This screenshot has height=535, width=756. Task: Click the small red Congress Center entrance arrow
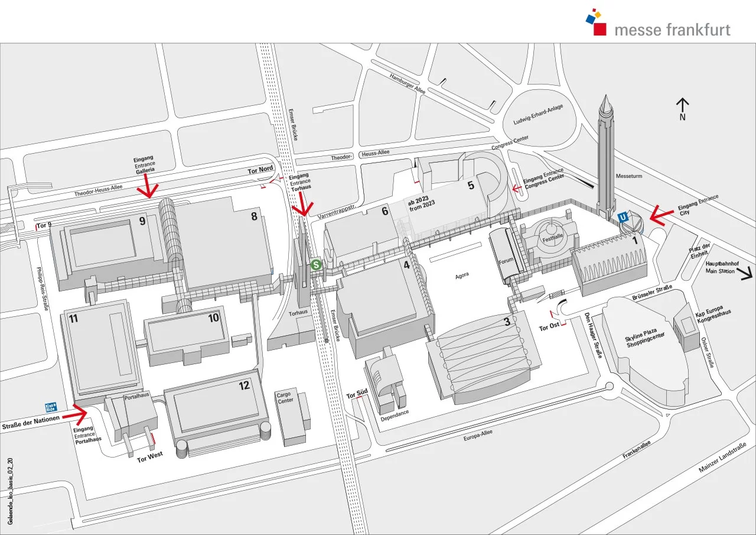point(517,188)
